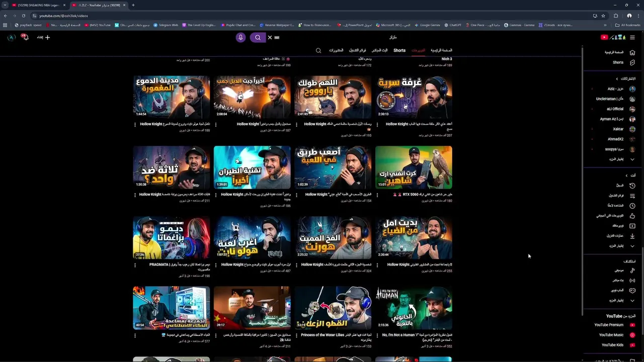Click the purple search magnifier button

[258, 37]
